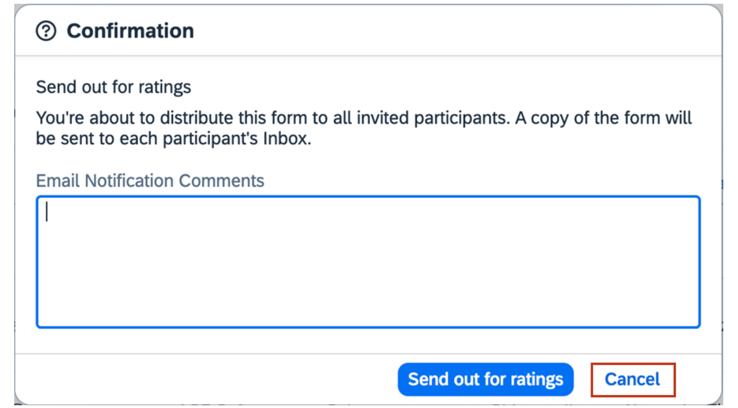Image resolution: width=738 pixels, height=408 pixels.
Task: Focus the Email Notification Comments text area
Action: (x=368, y=262)
